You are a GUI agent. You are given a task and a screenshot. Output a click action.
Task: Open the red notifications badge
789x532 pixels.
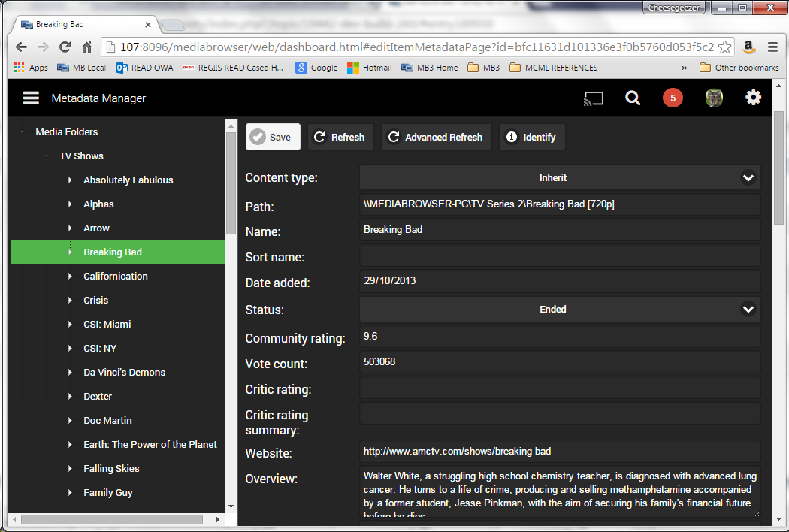pos(673,98)
